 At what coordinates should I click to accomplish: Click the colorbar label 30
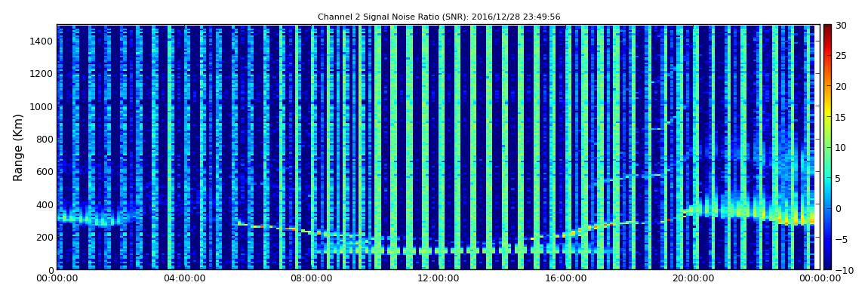pos(841,25)
